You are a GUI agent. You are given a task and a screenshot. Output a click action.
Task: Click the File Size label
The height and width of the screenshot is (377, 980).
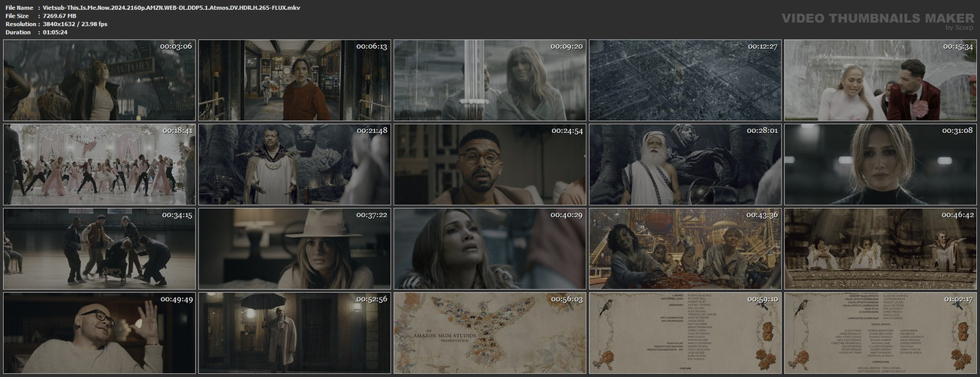pyautogui.click(x=17, y=15)
